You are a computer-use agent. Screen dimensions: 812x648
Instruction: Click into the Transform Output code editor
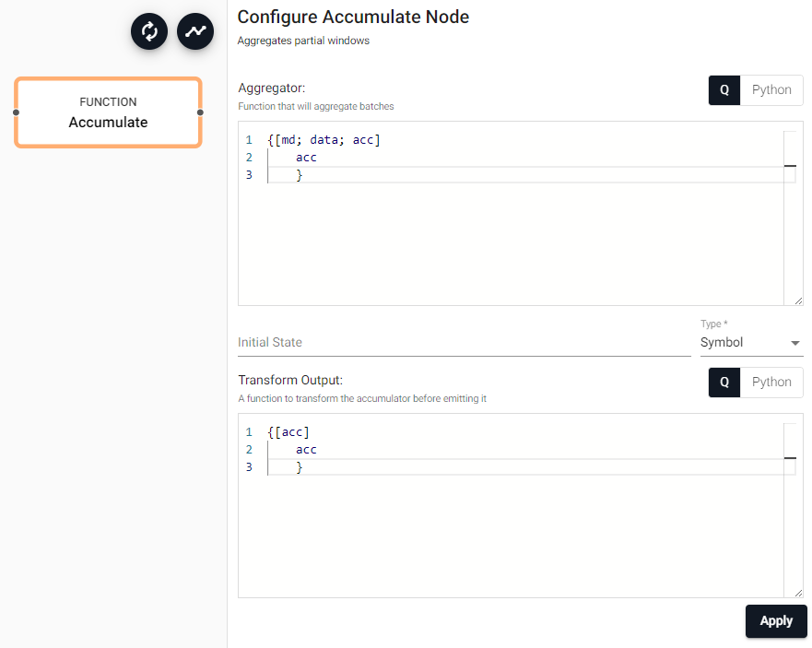point(520,505)
